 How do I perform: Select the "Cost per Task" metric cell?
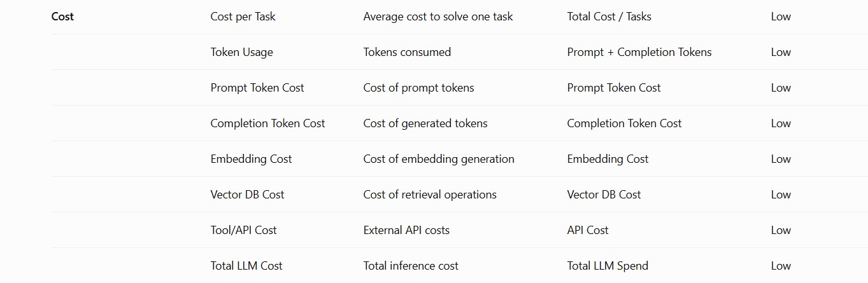[243, 17]
